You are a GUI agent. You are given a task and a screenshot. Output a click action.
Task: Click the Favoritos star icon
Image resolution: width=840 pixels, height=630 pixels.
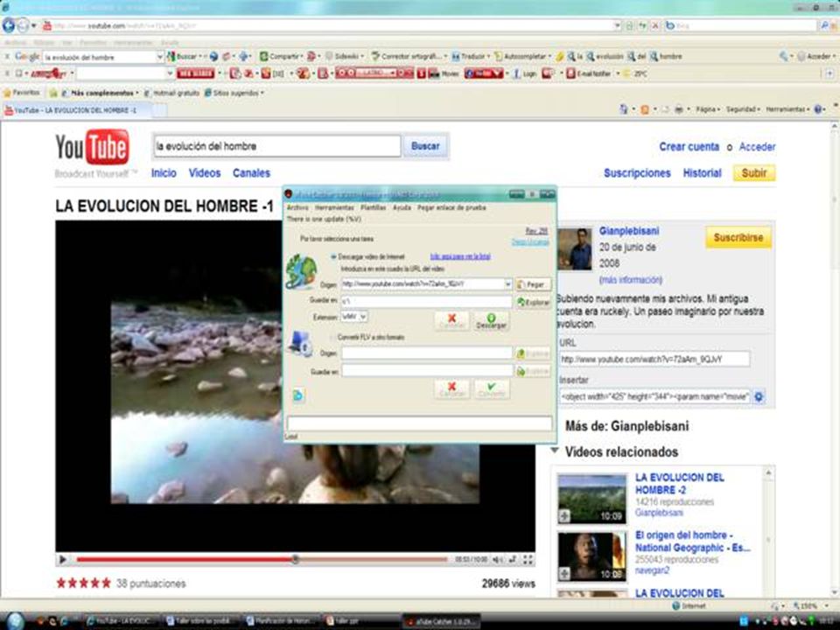(6, 93)
